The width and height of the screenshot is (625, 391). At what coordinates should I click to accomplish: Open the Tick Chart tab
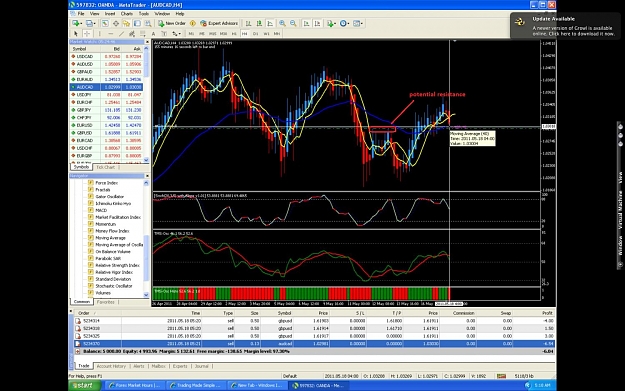106,167
